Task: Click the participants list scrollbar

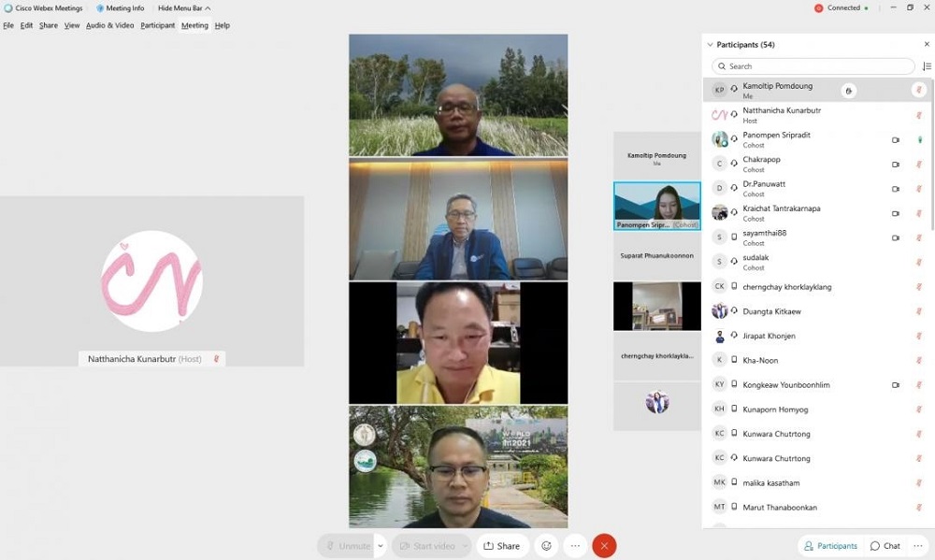Action: tap(932, 153)
